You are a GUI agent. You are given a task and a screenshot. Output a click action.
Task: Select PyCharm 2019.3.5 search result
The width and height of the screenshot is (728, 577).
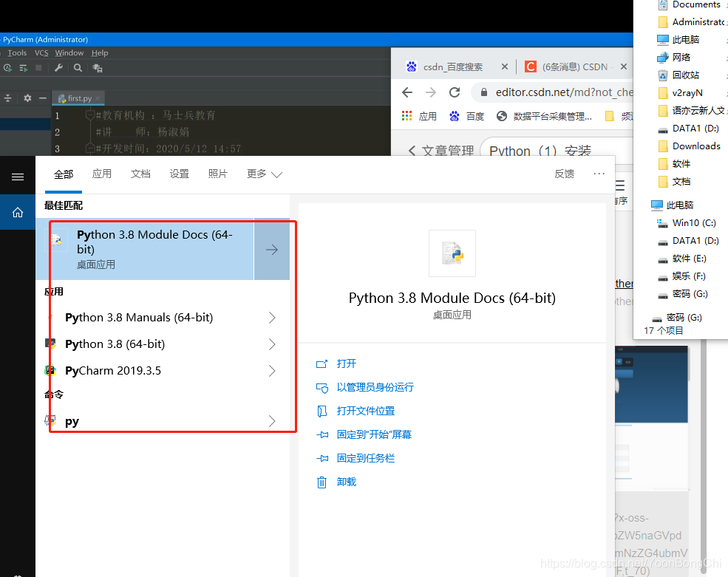tap(113, 370)
